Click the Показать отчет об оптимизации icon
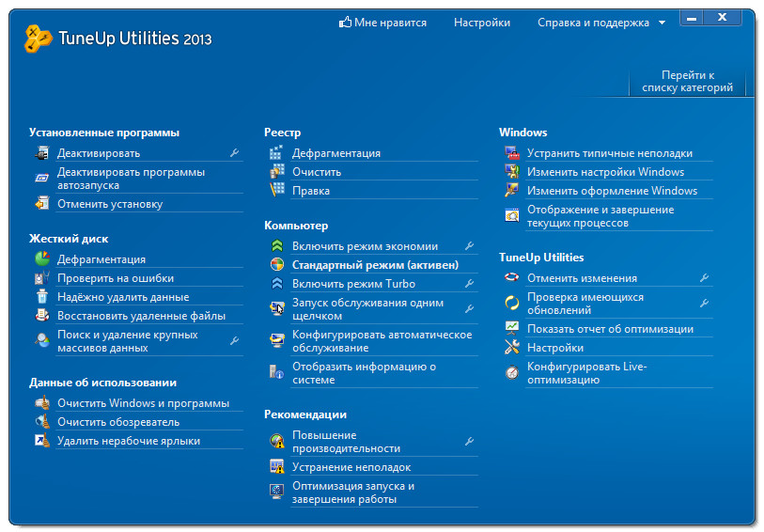764x532 pixels. click(511, 329)
